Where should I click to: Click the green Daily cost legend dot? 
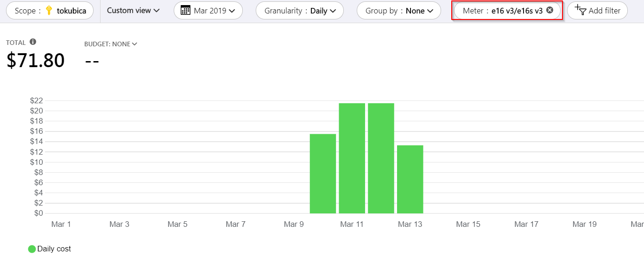[x=32, y=249]
